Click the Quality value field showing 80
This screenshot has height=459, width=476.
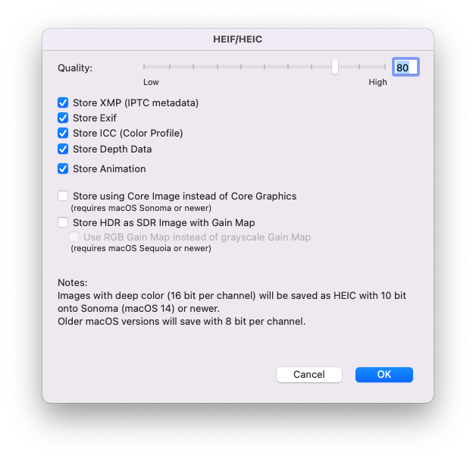(x=406, y=67)
